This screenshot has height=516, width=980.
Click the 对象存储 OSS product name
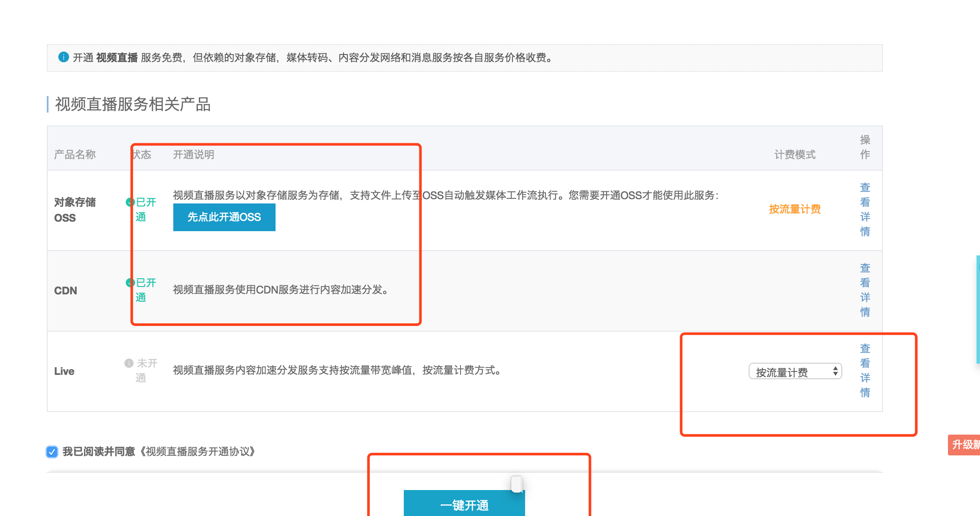(x=75, y=210)
